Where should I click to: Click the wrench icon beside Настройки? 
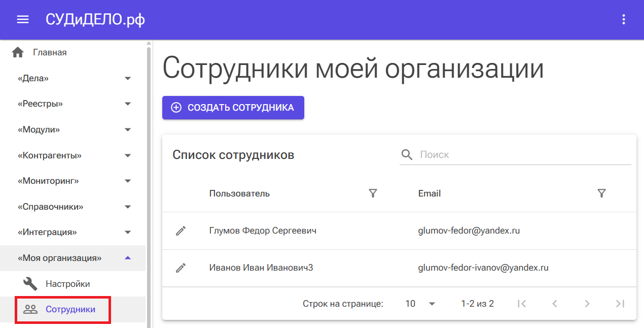(x=29, y=283)
